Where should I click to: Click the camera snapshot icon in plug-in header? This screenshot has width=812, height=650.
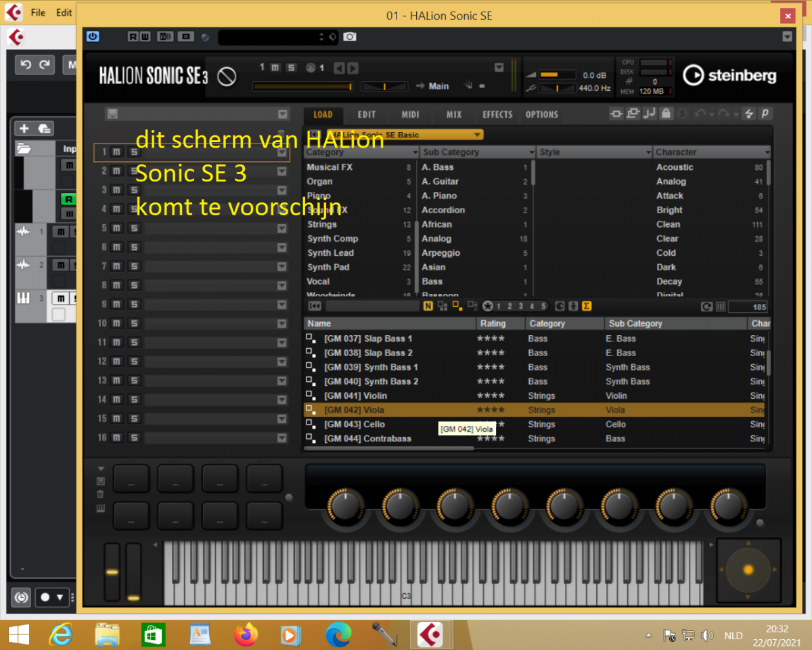(x=349, y=37)
